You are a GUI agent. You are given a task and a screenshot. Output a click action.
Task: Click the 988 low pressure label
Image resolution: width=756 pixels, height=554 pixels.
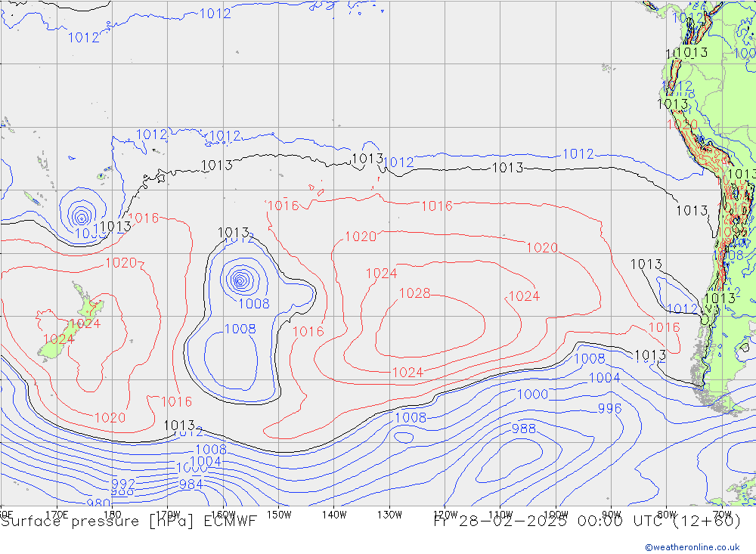523,429
